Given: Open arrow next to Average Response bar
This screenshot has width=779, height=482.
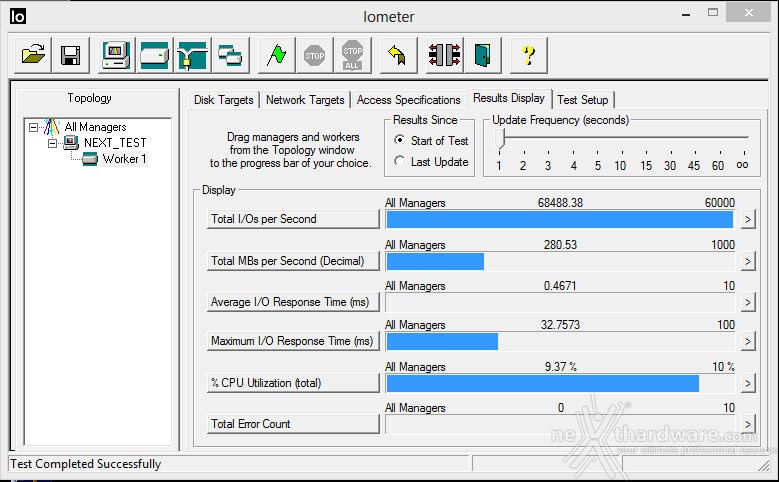Looking at the screenshot, I should tap(748, 302).
